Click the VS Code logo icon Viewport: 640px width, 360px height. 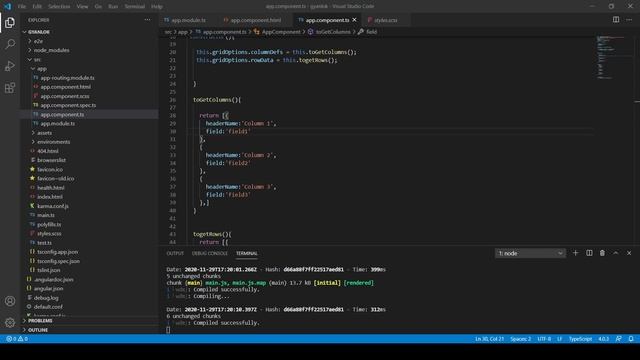7,7
